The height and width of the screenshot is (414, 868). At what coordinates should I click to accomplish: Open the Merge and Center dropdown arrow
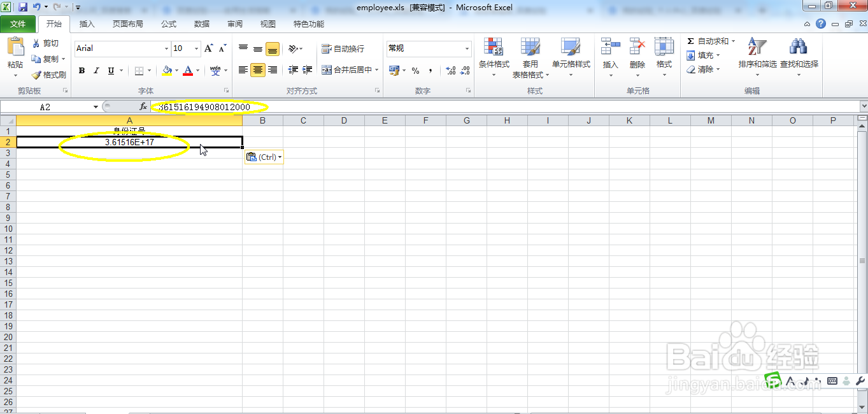377,70
